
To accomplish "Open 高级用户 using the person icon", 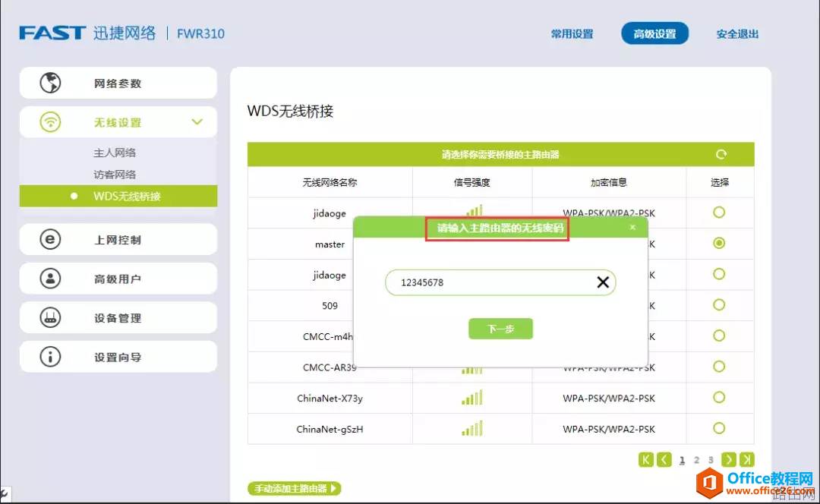I will point(49,278).
